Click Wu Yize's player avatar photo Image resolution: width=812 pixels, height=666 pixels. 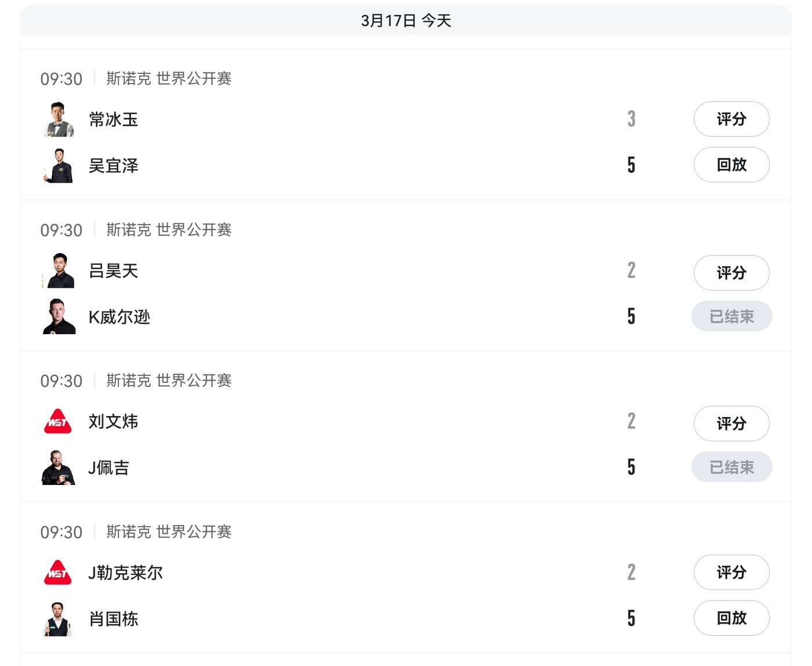point(59,166)
